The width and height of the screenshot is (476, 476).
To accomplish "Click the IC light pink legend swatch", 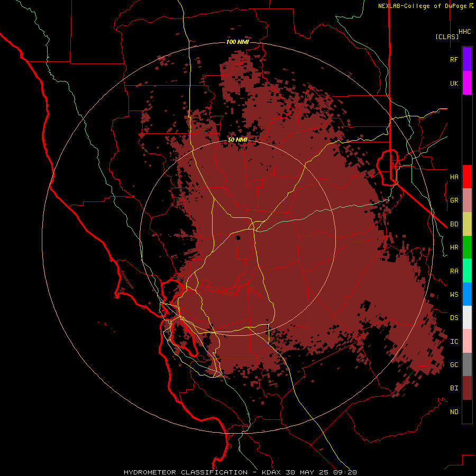I will tap(467, 341).
